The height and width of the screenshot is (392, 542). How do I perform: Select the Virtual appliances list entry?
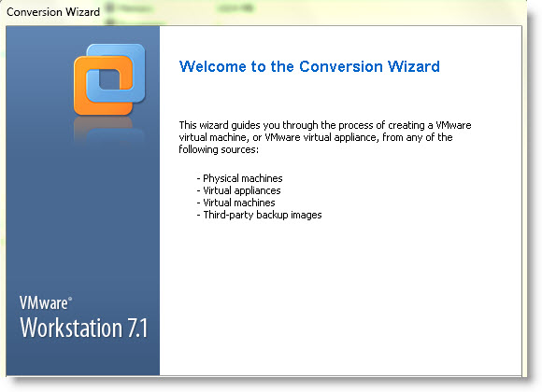tap(238, 190)
